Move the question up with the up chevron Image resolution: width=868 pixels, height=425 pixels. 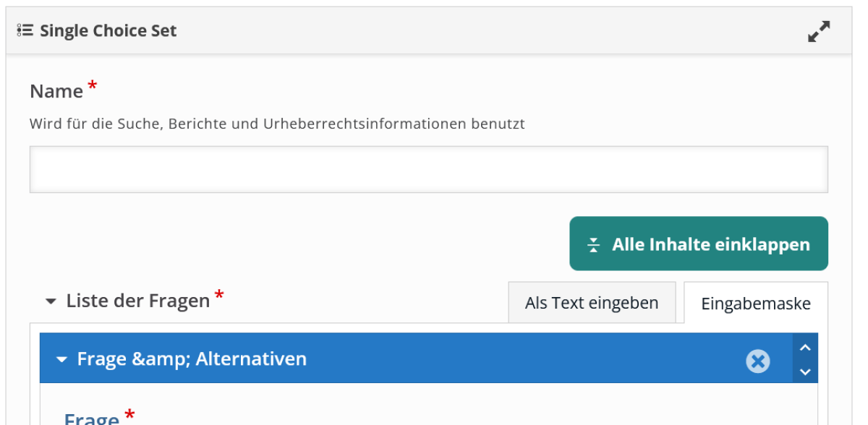click(805, 348)
